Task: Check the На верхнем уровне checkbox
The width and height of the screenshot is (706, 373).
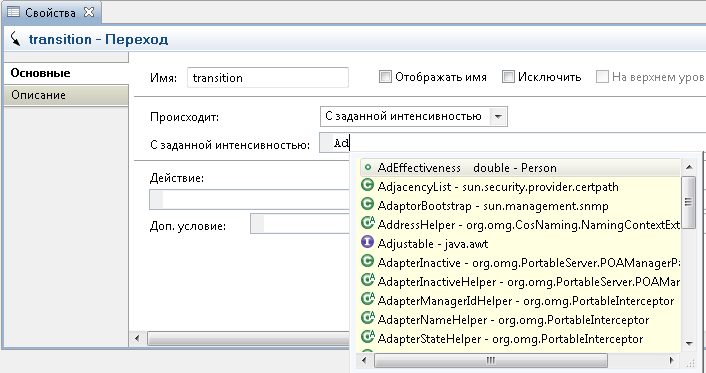Action: [602, 77]
